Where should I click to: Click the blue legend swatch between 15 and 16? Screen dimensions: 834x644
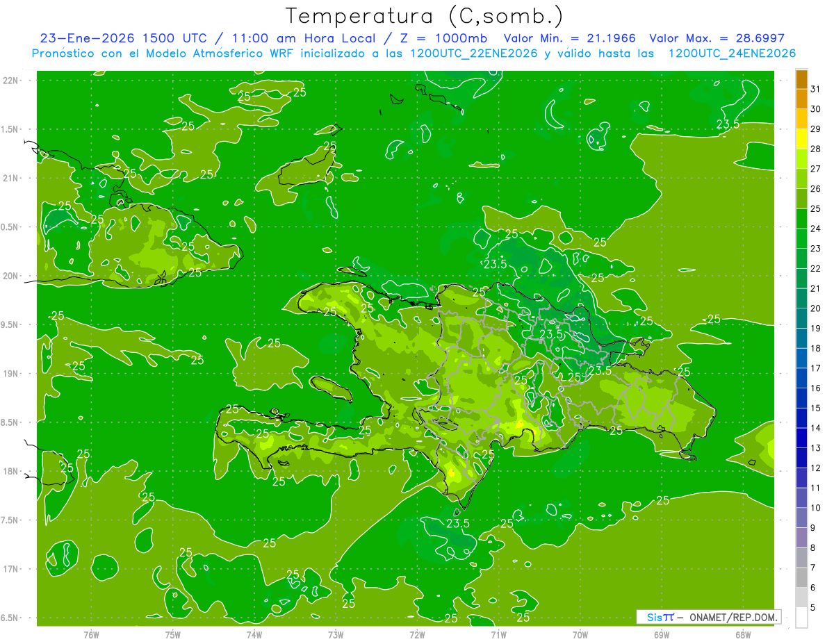pos(801,398)
